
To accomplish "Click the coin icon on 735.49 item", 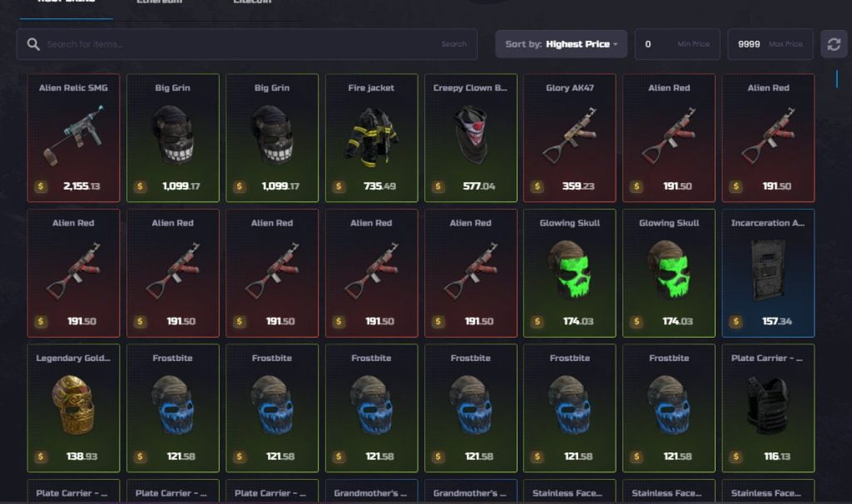I will [x=339, y=186].
